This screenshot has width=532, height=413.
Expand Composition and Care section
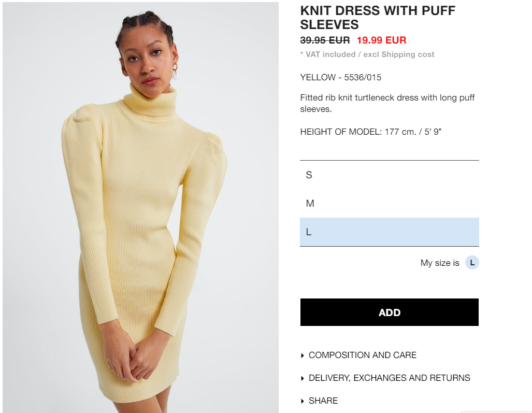tap(363, 355)
